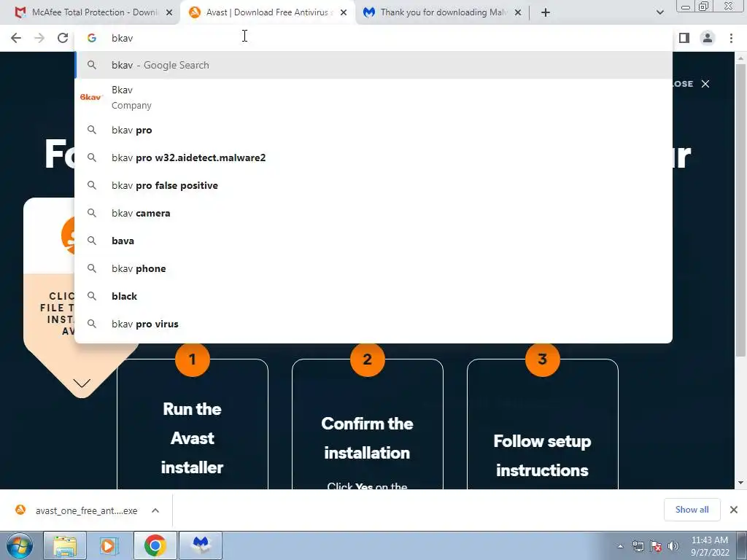The height and width of the screenshot is (560, 747).
Task: Choose 'bkav pro false positive' suggestion
Action: tap(373, 185)
